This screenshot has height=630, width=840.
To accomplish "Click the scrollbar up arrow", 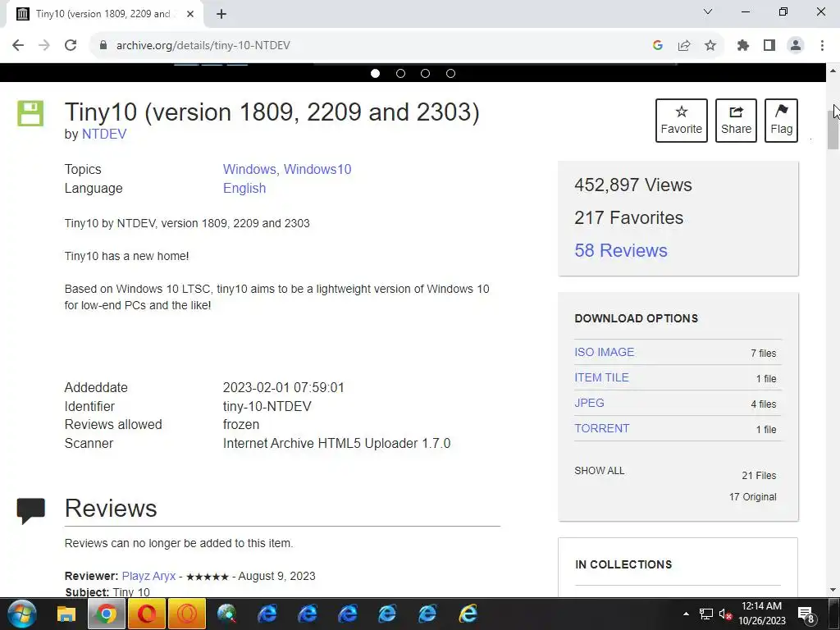I will (833, 71).
